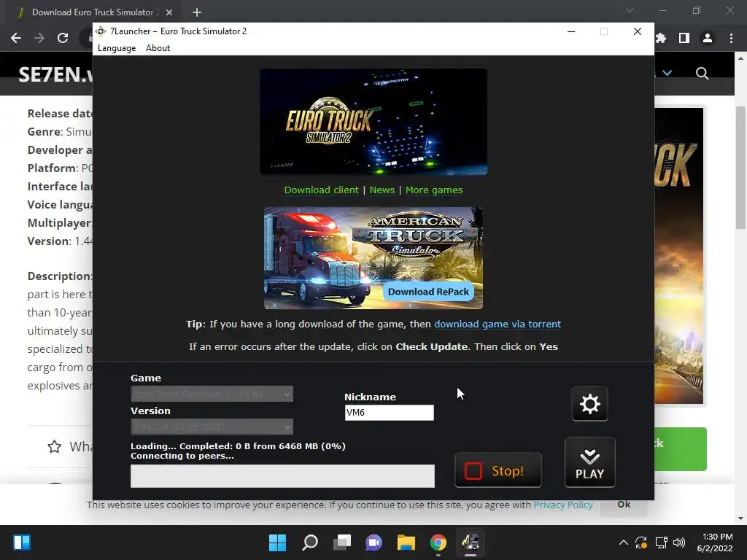Click the website search magnifier icon
Image resolution: width=747 pixels, height=560 pixels.
pos(702,74)
